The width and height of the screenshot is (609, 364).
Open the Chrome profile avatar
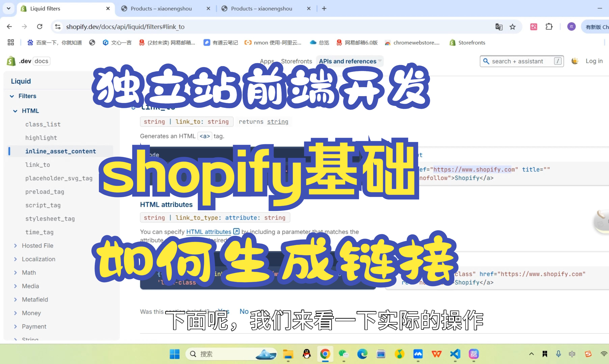tap(571, 26)
